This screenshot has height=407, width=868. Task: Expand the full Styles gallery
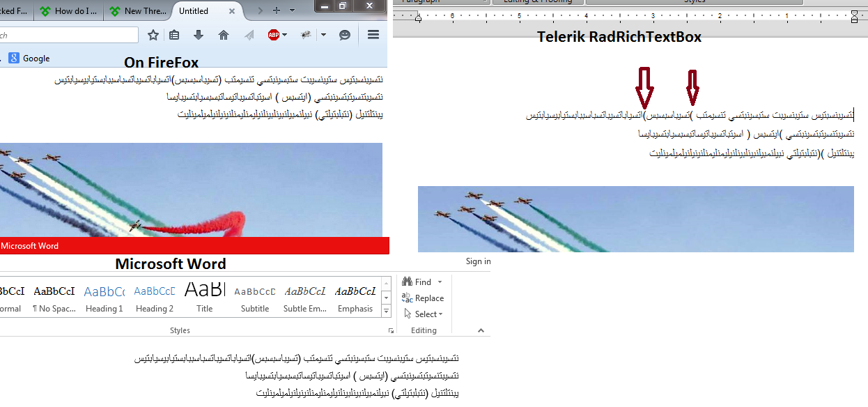(387, 310)
